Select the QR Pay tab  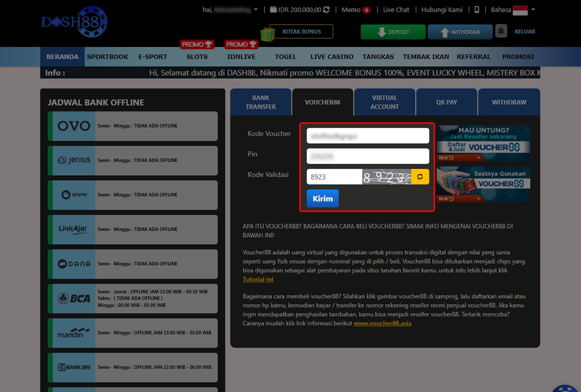[x=446, y=102]
